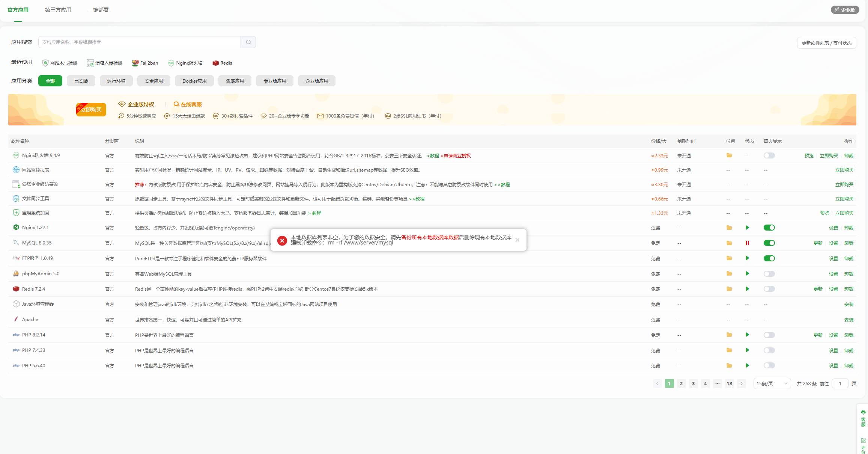Open the folder icon in Nginx防火墙 row
The height and width of the screenshot is (454, 868).
pos(729,155)
